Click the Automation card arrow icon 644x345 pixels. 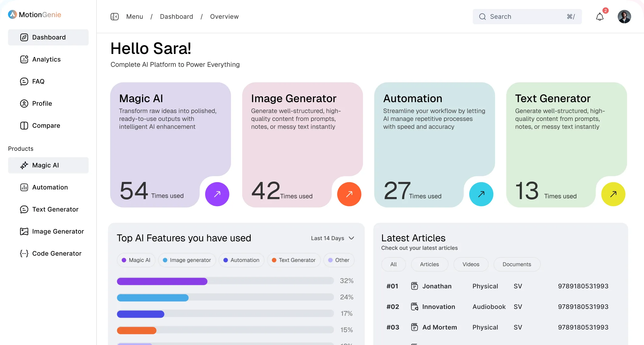click(481, 194)
